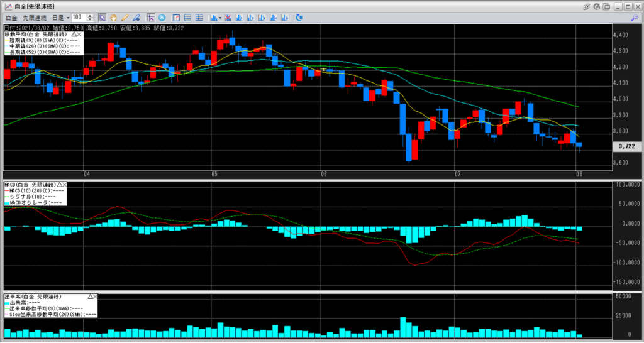This screenshot has width=644, height=343.
Task: Click the reload chart icon
Action: pos(299,18)
